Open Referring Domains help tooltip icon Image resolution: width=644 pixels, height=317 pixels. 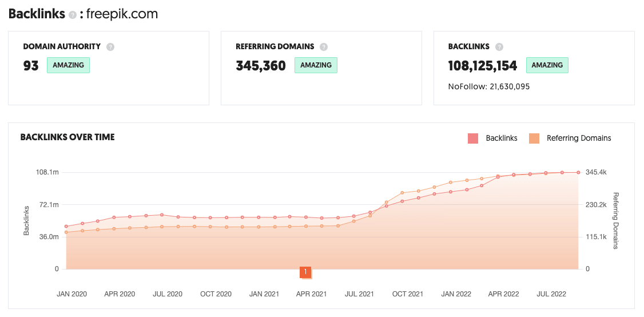click(324, 47)
